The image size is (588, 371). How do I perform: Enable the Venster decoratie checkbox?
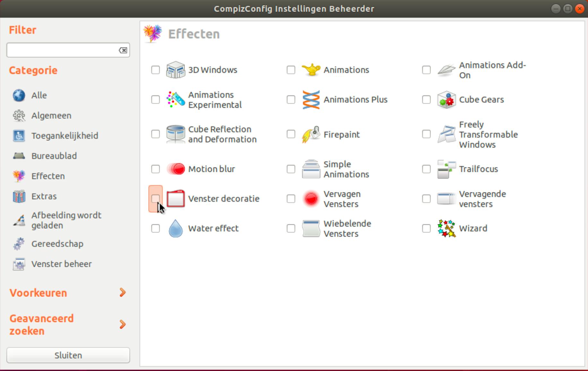click(x=155, y=199)
